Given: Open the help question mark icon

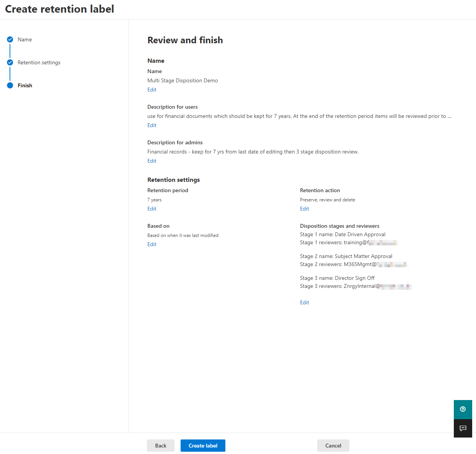Looking at the screenshot, I should coord(463,409).
